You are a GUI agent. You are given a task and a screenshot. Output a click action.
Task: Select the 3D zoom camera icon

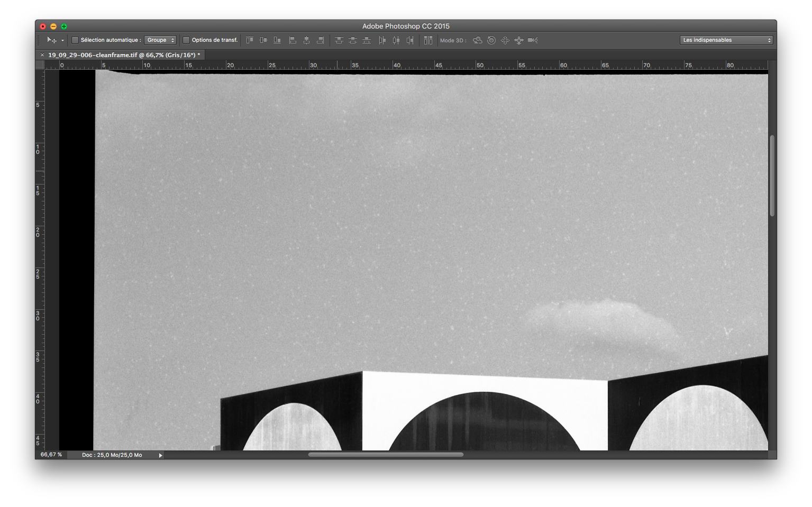pyautogui.click(x=533, y=40)
